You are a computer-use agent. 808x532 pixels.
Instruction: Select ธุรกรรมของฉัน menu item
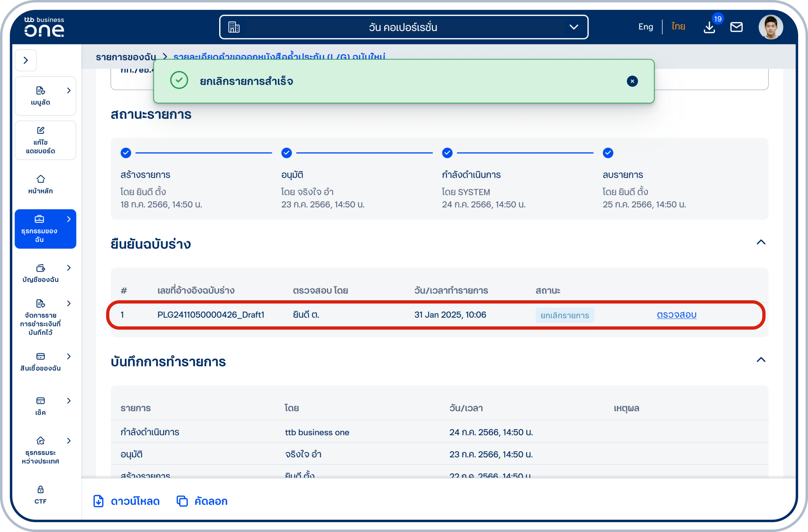click(x=45, y=229)
